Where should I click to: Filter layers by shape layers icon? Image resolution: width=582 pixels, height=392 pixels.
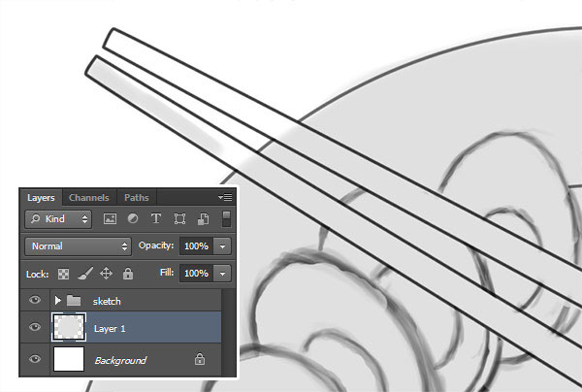pos(179,218)
